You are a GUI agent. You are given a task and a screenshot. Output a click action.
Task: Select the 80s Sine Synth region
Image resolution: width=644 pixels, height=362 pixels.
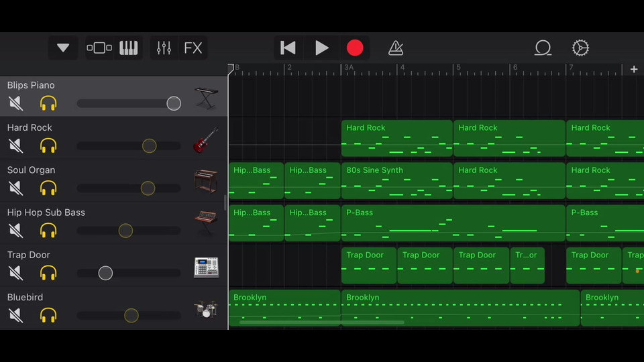pyautogui.click(x=396, y=180)
